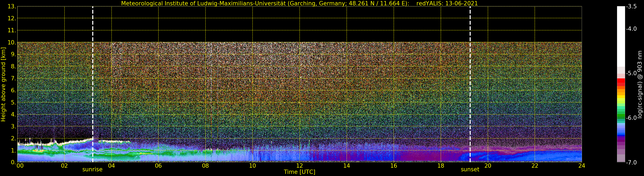Screen dimensions: 644x176
Task: Click the white top section of the colorbar
Action: pos(621,36)
